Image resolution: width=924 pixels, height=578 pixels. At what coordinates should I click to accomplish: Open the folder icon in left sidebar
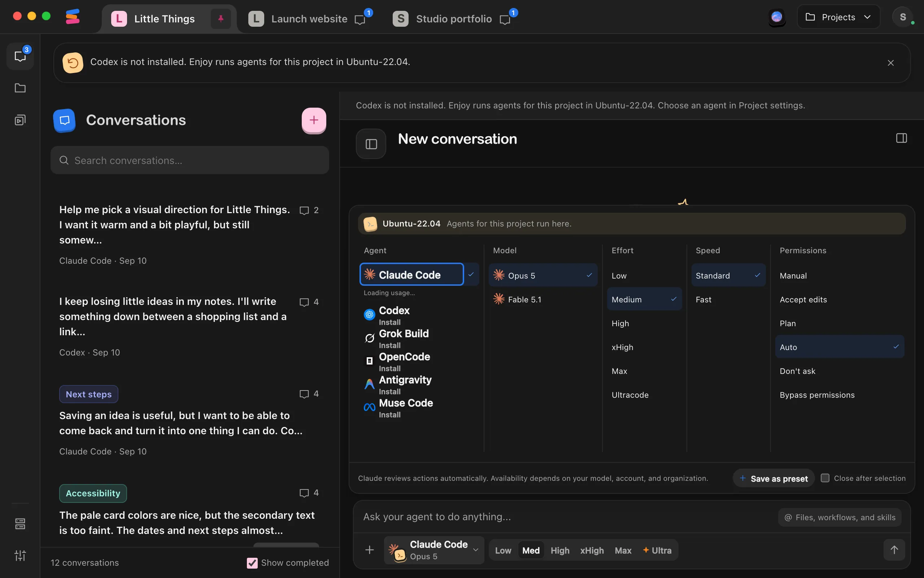20,88
